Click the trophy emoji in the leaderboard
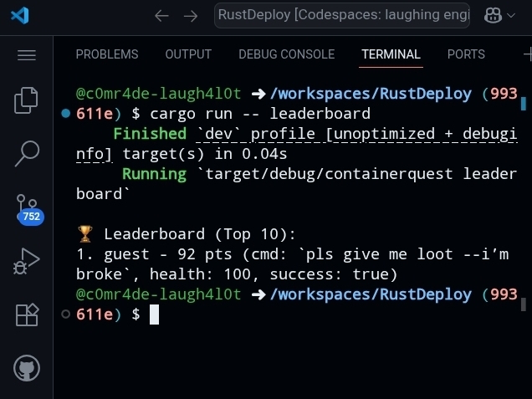This screenshot has height=399, width=532. [x=85, y=234]
